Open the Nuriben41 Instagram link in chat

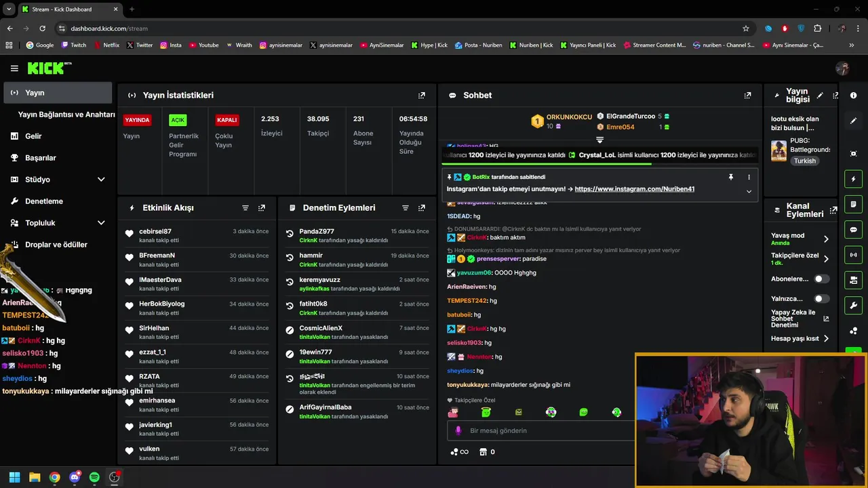click(x=634, y=189)
